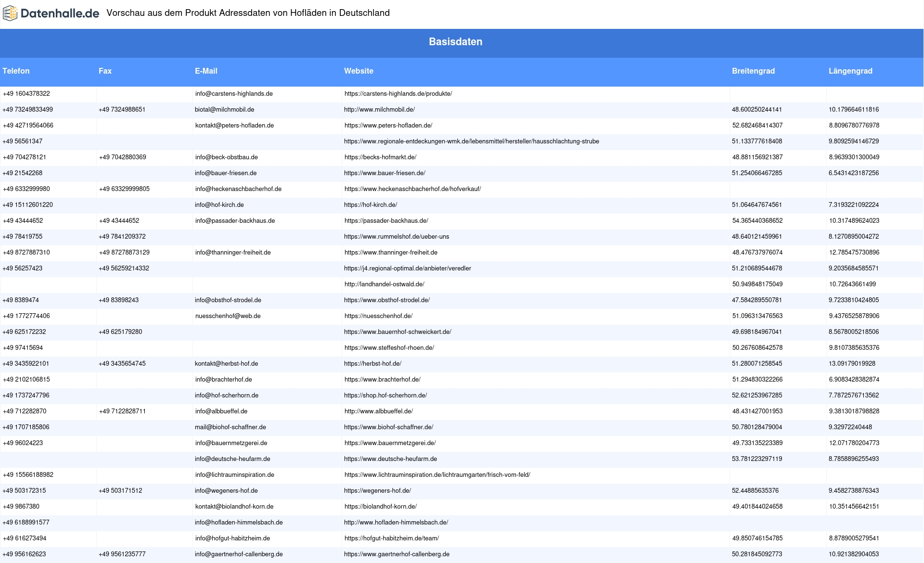Viewport: 924px width, 563px height.
Task: Select phone +49 56561347
Action: pyautogui.click(x=22, y=141)
